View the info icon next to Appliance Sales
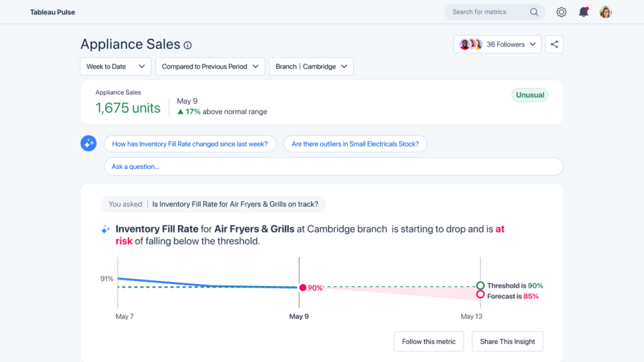 pos(187,45)
